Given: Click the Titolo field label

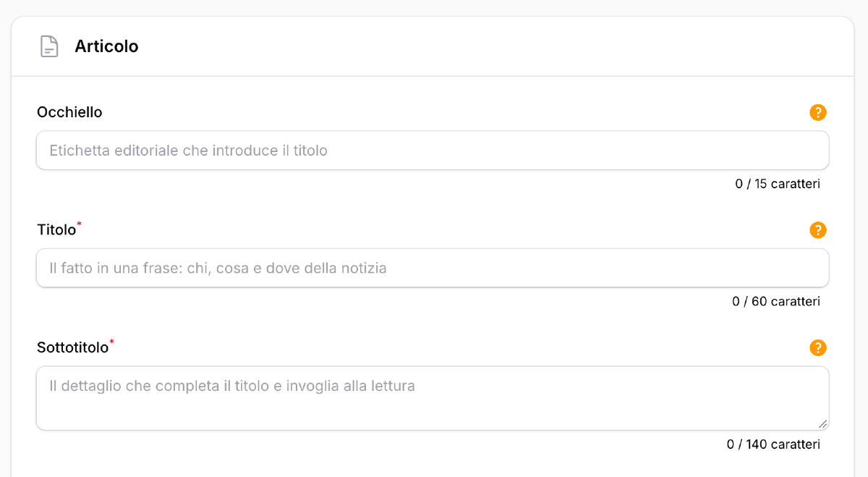Looking at the screenshot, I should click(56, 230).
